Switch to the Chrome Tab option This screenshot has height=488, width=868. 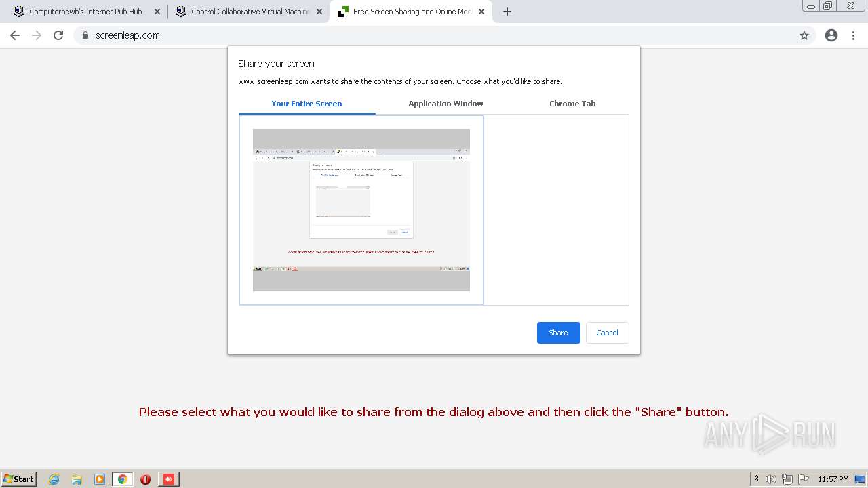(x=572, y=104)
